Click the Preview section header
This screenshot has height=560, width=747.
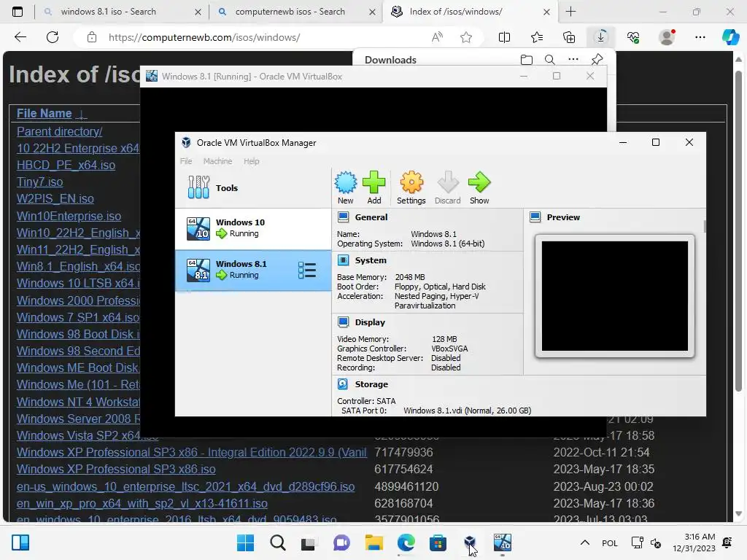point(563,217)
